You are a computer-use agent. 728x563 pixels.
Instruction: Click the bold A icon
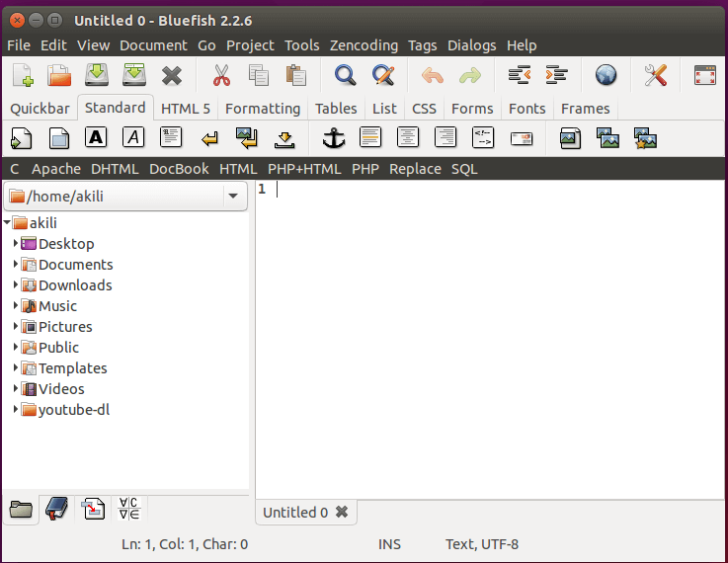pyautogui.click(x=96, y=137)
